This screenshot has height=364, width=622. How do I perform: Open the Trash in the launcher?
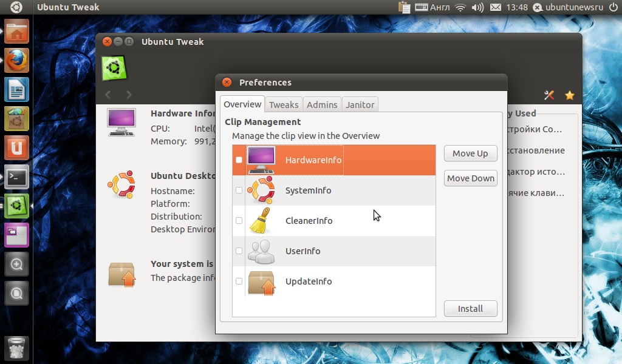16,348
